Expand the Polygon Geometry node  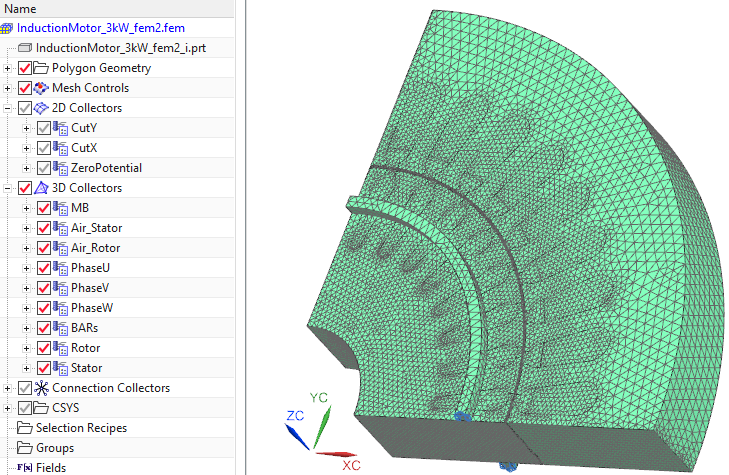click(8, 68)
